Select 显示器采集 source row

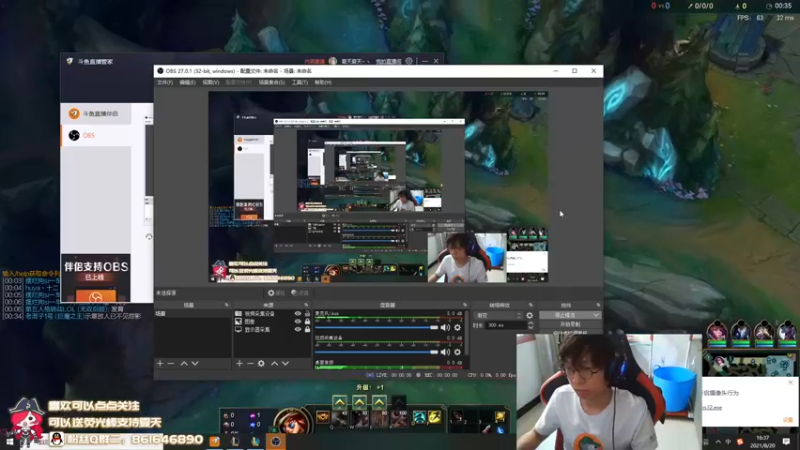coord(272,330)
